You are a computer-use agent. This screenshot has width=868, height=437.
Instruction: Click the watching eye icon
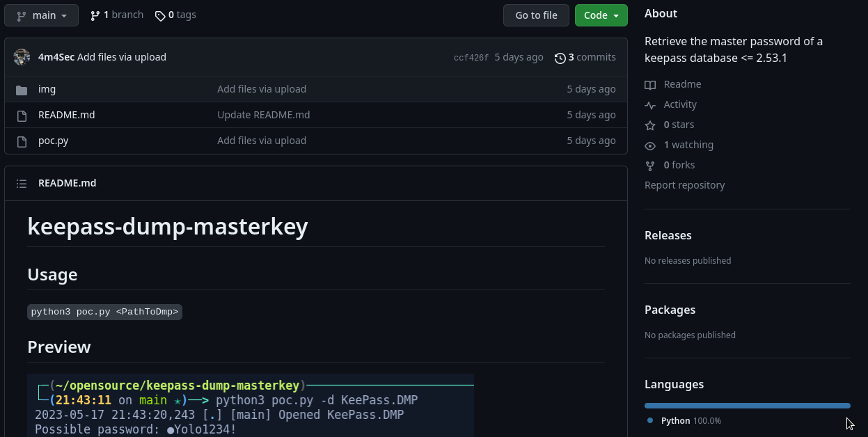(650, 145)
